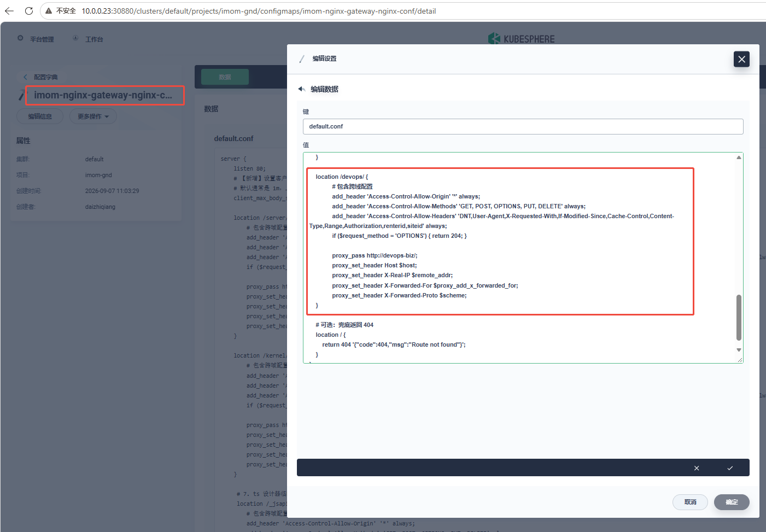This screenshot has width=766, height=532.
Task: Reload the page with the refresh icon
Action: click(29, 11)
